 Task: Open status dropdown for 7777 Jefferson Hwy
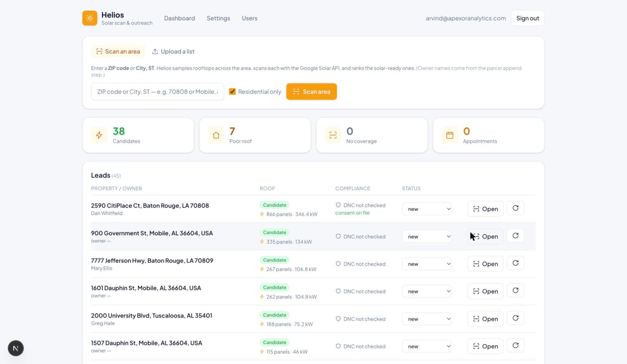point(427,264)
